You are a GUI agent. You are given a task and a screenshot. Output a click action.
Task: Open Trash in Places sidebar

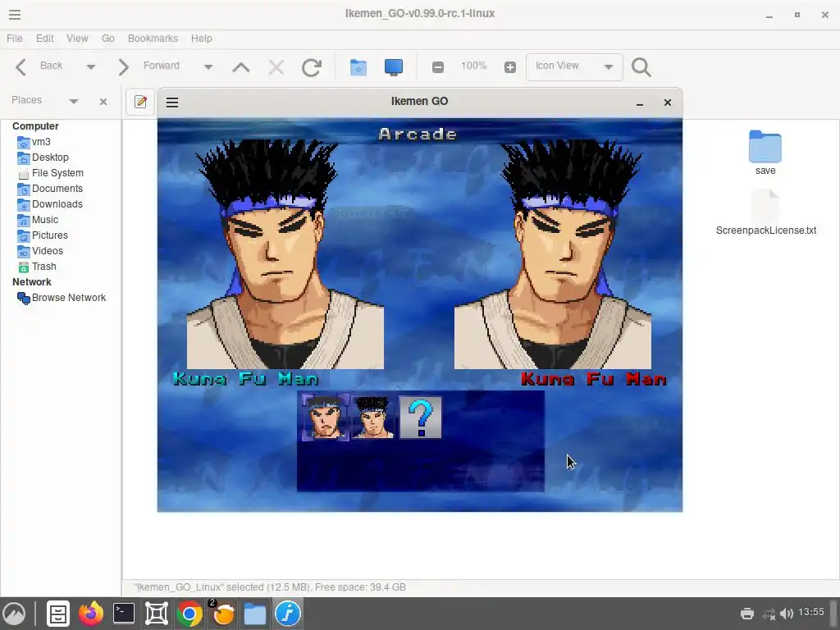click(x=43, y=267)
